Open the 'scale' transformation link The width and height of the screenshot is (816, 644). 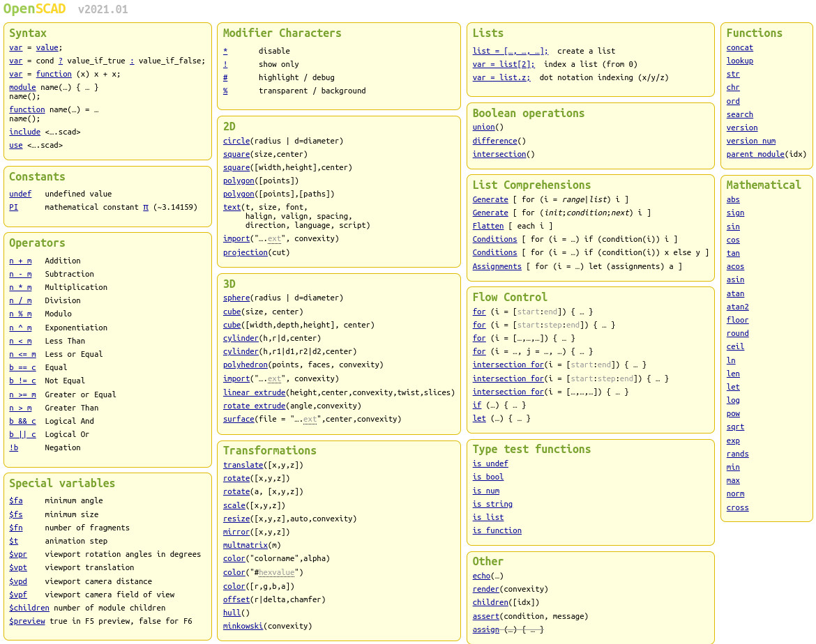point(234,505)
